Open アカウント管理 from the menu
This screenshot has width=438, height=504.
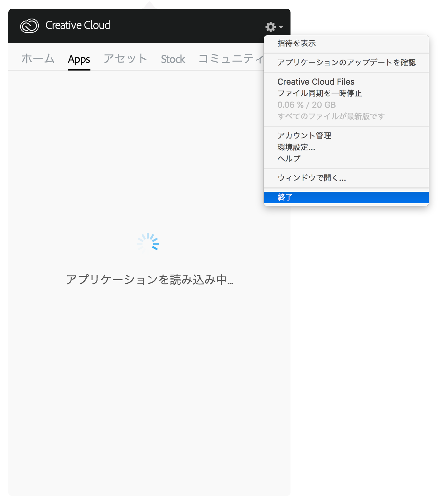click(x=346, y=136)
